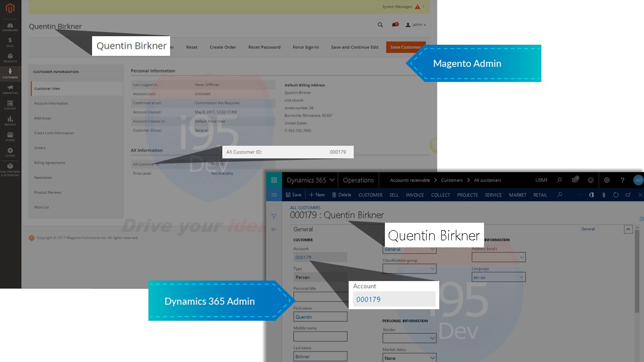The image size is (644, 362).
Task: Click the Magento logo
Action: coord(10,8)
